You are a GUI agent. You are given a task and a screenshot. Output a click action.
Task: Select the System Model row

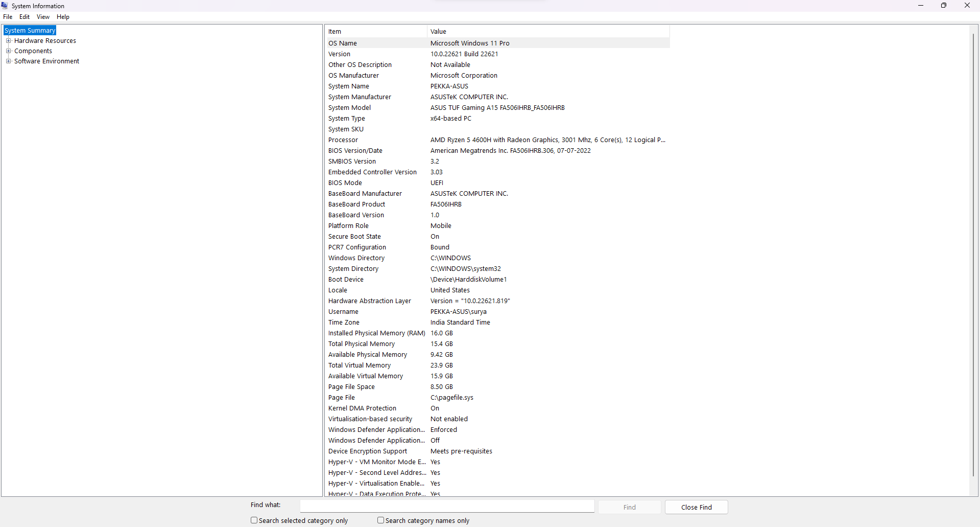(498, 108)
